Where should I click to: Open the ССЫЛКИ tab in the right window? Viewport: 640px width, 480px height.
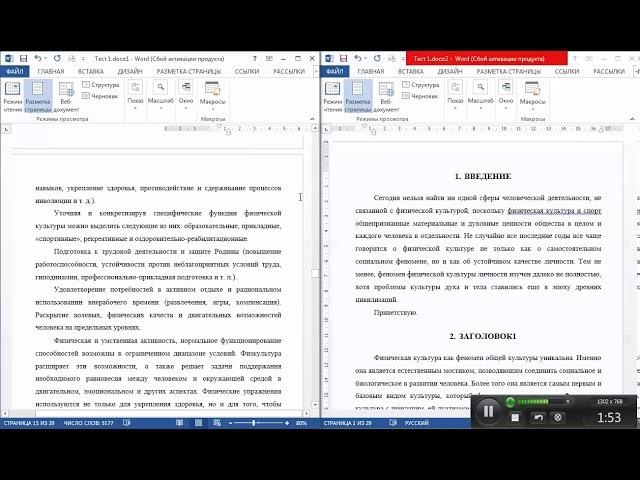tap(567, 71)
